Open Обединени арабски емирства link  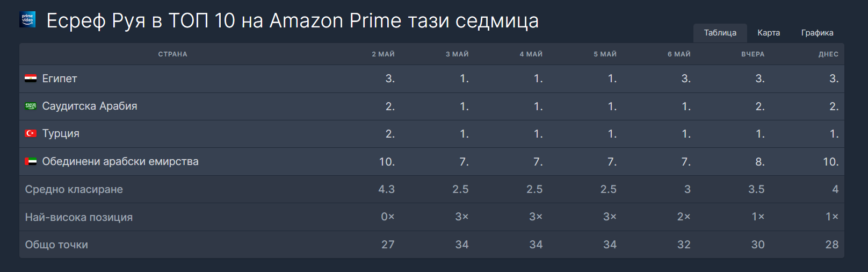[x=120, y=162]
